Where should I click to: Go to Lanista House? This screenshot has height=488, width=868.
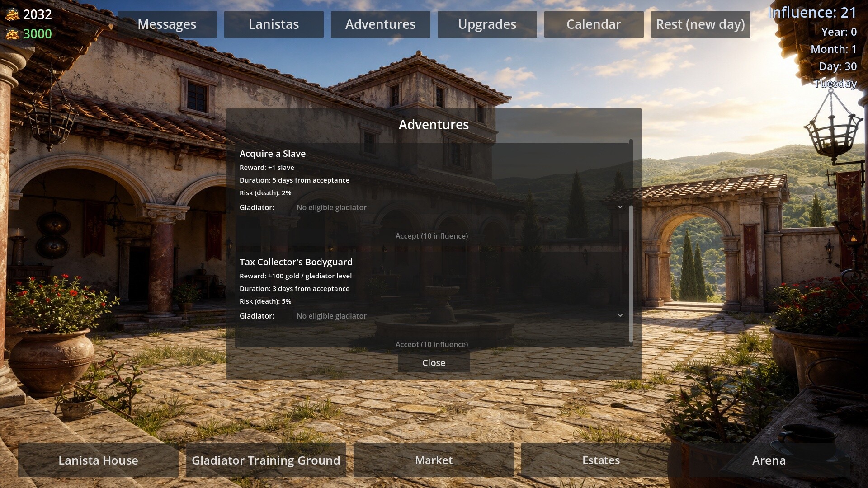[98, 460]
